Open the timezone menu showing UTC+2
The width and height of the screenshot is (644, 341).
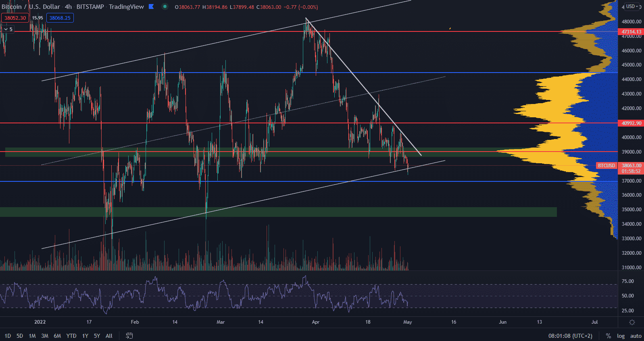point(570,336)
